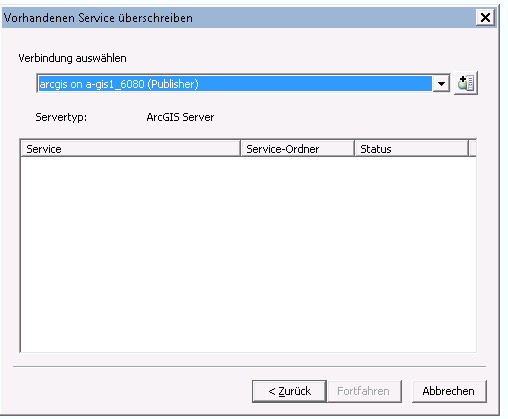The width and height of the screenshot is (508, 419).
Task: Go back with the Zurück button
Action: (289, 391)
